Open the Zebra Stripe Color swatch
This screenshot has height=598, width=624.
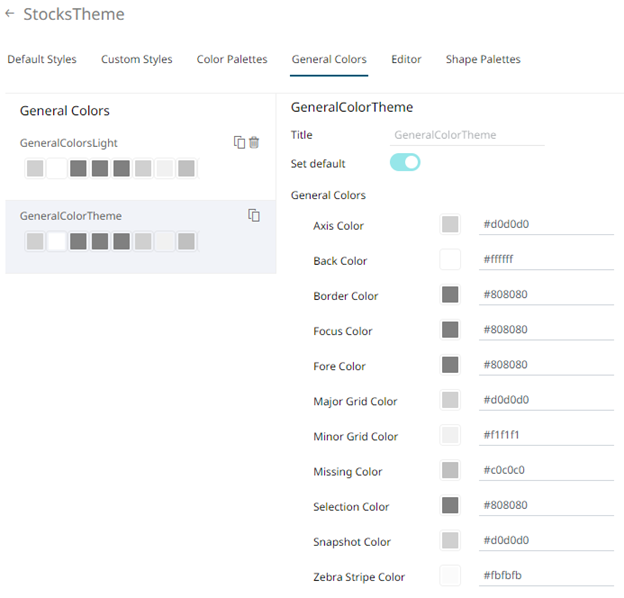point(450,576)
